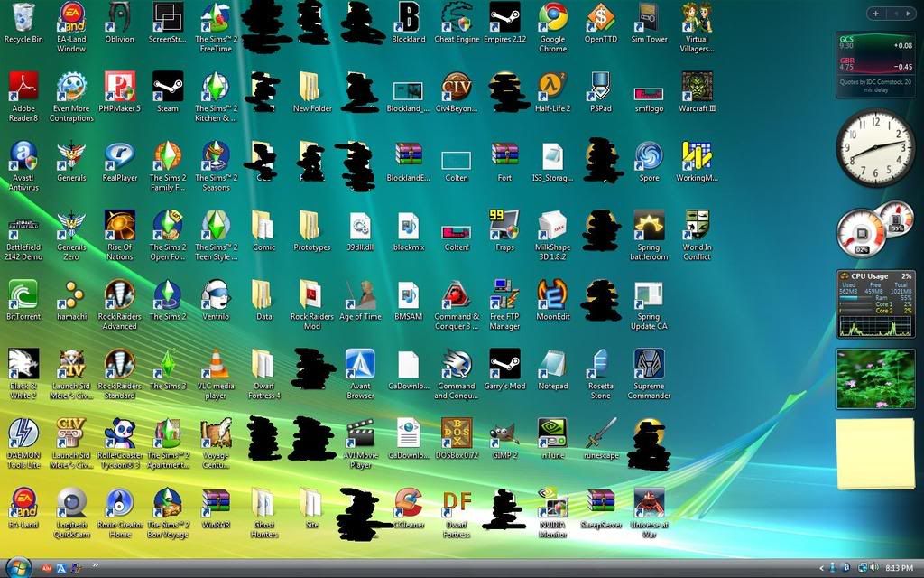Viewport: 924px width, 578px height.
Task: Launch Avant Browser from Quick Launch bar
Action: 61,568
